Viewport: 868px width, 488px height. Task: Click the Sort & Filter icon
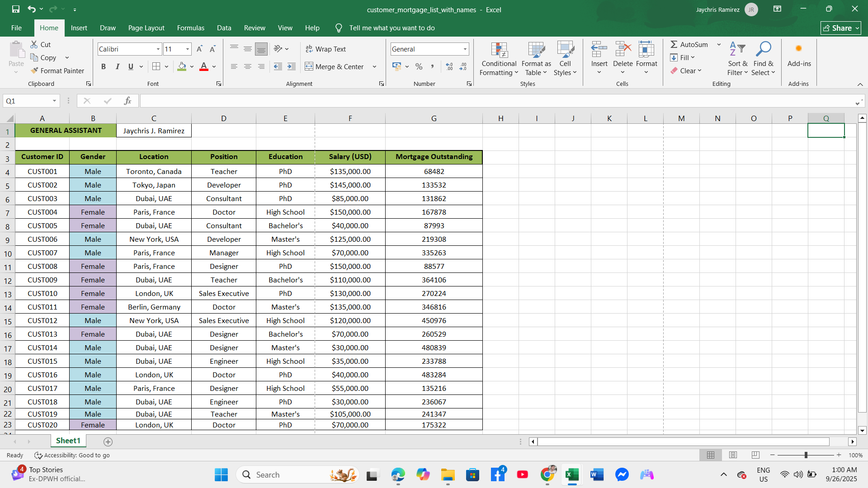[737, 50]
